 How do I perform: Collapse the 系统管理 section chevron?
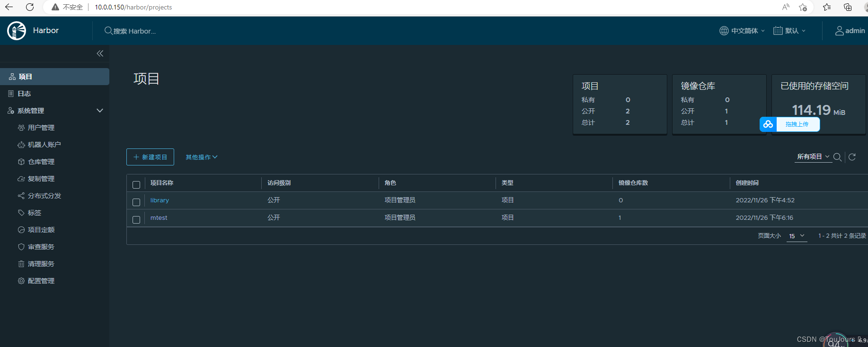point(100,111)
